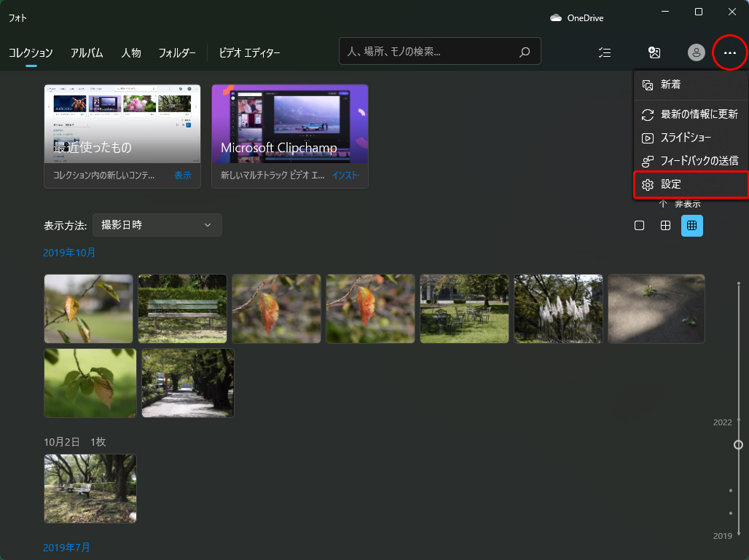This screenshot has height=560, width=749.
Task: Click the timeline scrubber handle
Action: [x=738, y=444]
